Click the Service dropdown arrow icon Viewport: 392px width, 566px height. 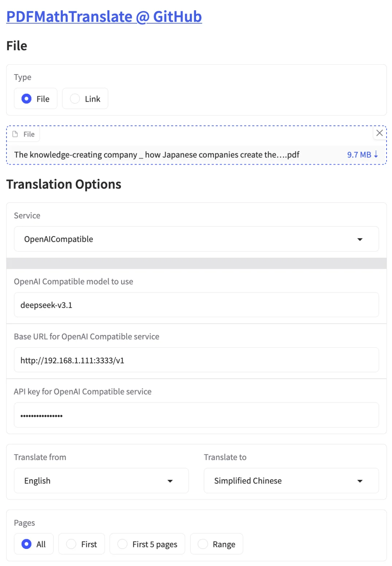click(x=360, y=239)
